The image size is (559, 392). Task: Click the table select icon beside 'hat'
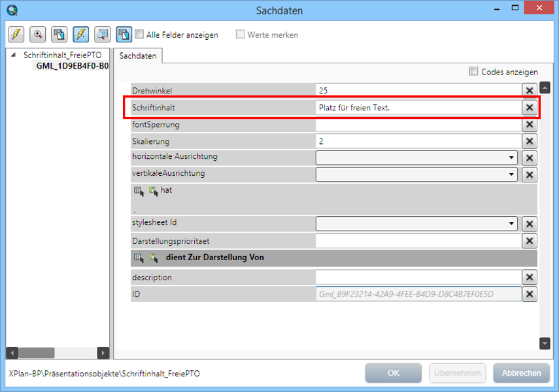click(x=139, y=191)
